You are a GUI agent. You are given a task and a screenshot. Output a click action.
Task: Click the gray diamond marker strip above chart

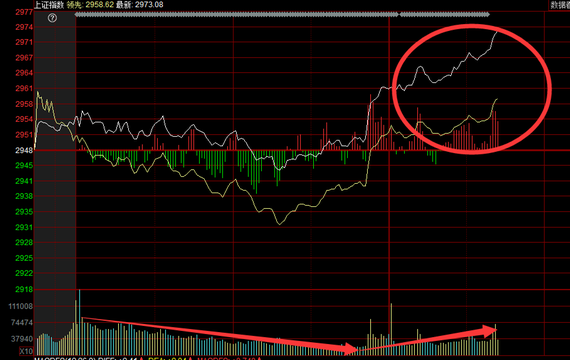pos(237,15)
